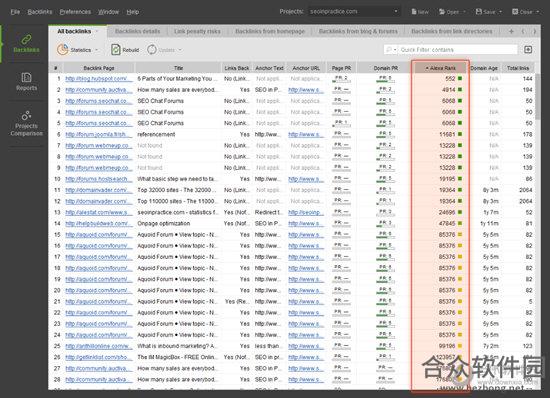Switch to Backlinks from blog & forums tab
This screenshot has width=550, height=398.
[358, 31]
